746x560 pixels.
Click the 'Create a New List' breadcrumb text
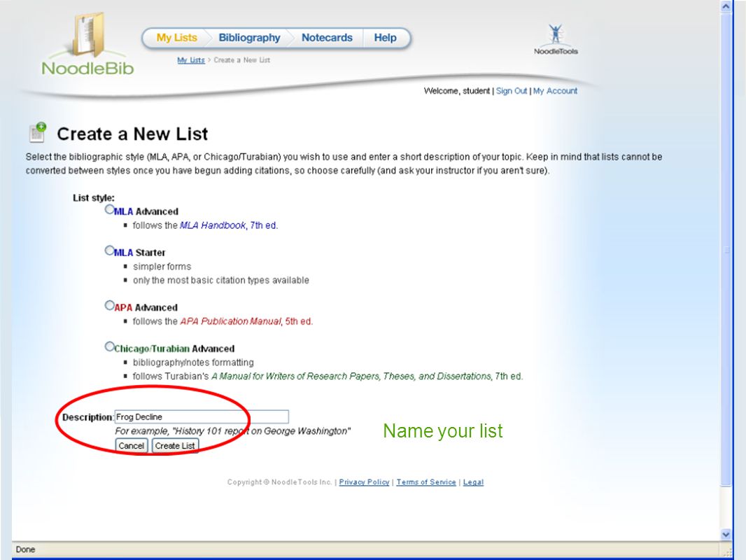[x=241, y=60]
